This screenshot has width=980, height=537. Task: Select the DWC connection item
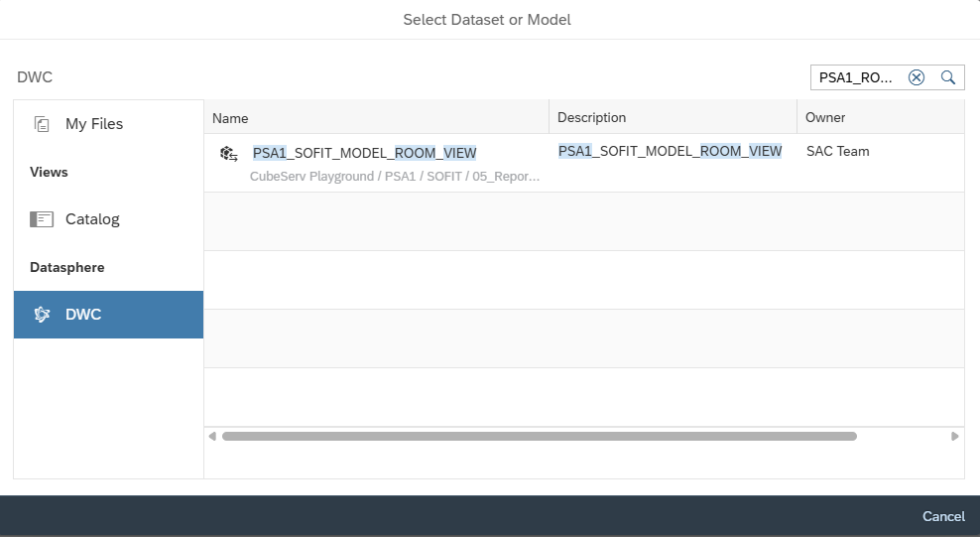coord(109,315)
